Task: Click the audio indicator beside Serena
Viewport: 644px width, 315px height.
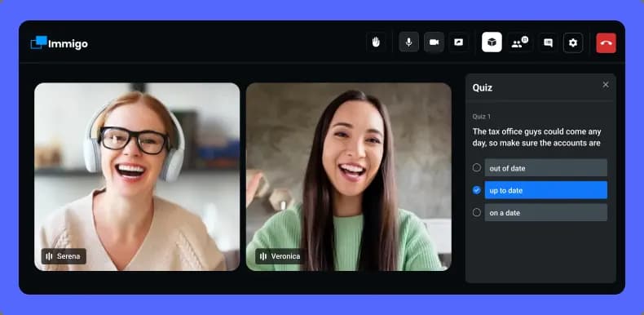Action: point(49,256)
